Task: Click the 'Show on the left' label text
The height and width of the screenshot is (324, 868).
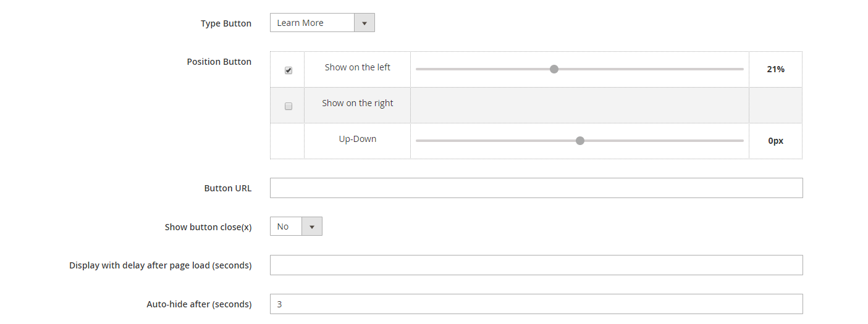Action: (x=357, y=67)
